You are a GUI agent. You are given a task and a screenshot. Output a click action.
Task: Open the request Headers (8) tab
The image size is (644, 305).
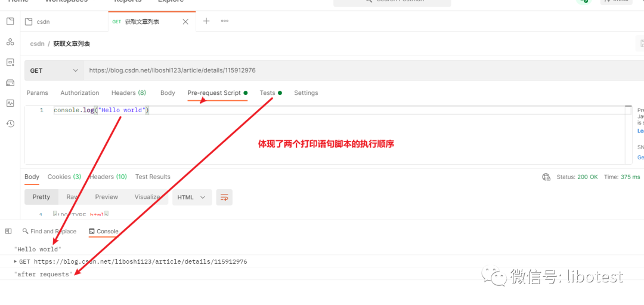pos(129,93)
